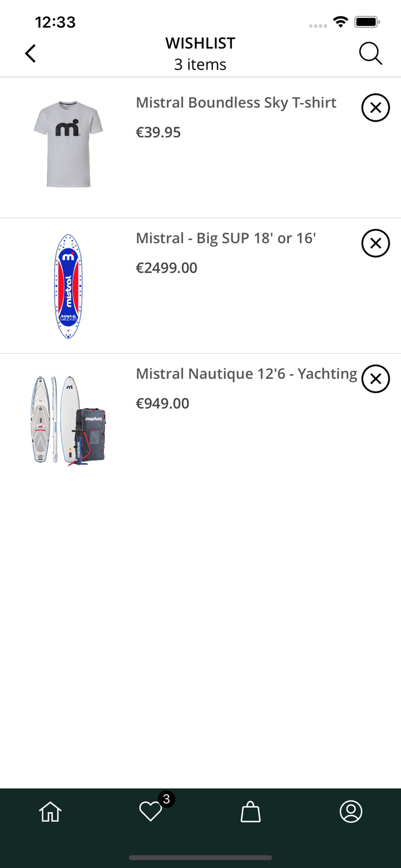Select the home icon in the bottom navigation
401x868 pixels.
pyautogui.click(x=50, y=812)
